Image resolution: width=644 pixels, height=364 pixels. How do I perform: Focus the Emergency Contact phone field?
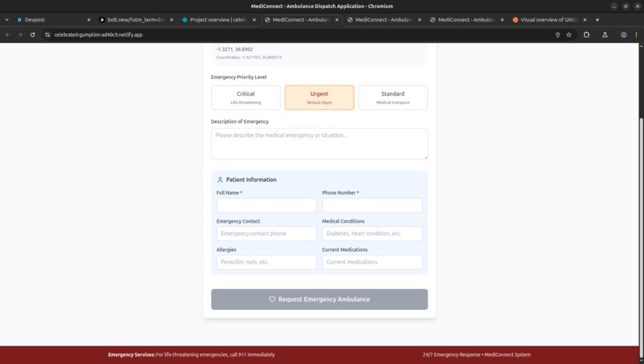coord(267,234)
